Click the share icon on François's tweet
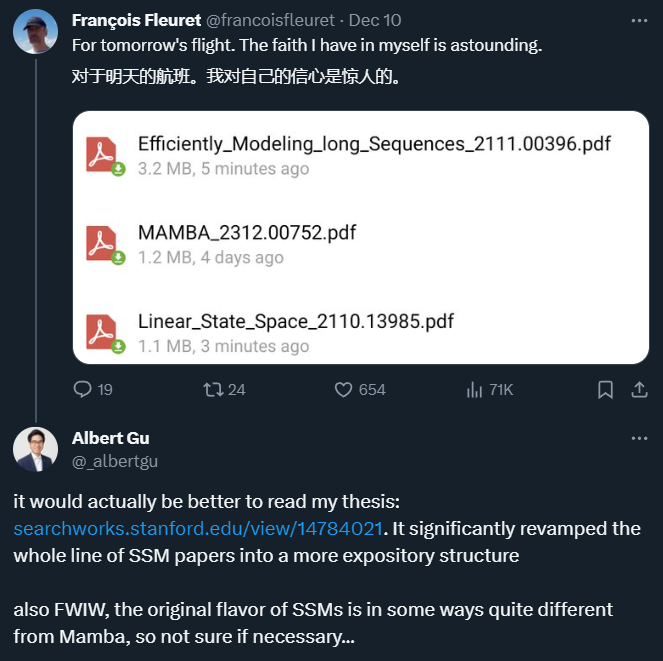This screenshot has width=663, height=661. tap(640, 390)
